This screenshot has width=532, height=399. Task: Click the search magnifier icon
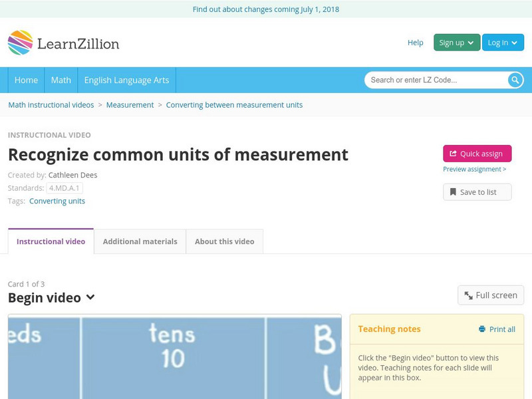(514, 79)
